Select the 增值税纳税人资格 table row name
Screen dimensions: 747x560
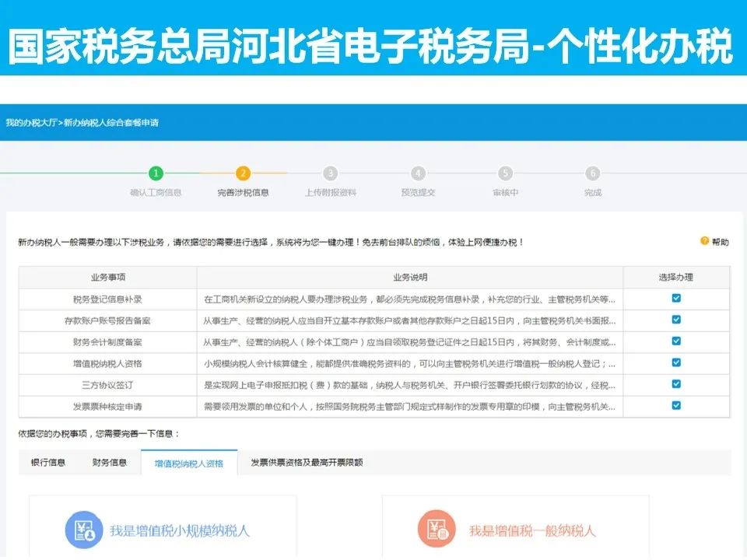tap(107, 363)
